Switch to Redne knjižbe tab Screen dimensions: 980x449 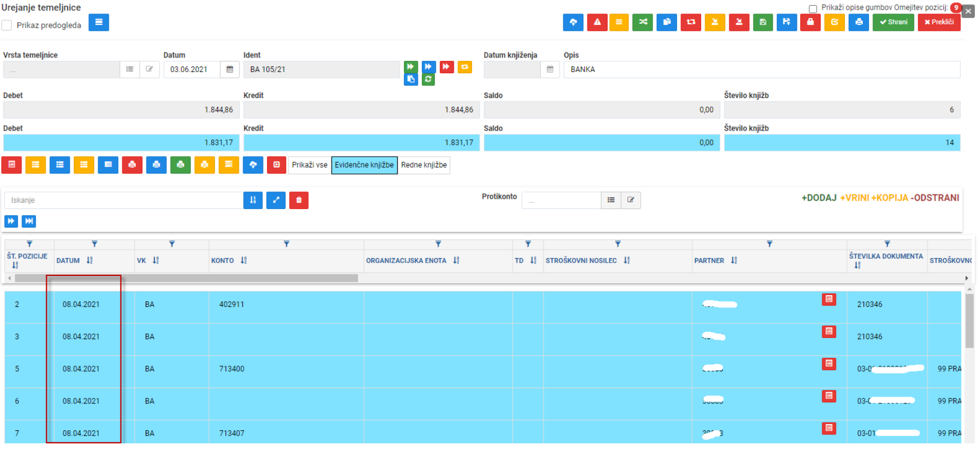pyautogui.click(x=424, y=165)
